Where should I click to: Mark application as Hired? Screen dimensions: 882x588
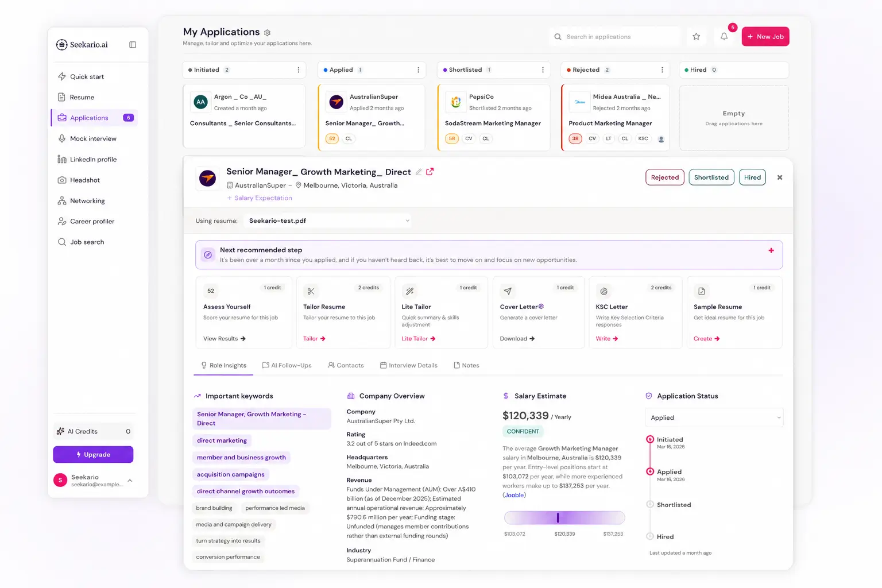752,177
